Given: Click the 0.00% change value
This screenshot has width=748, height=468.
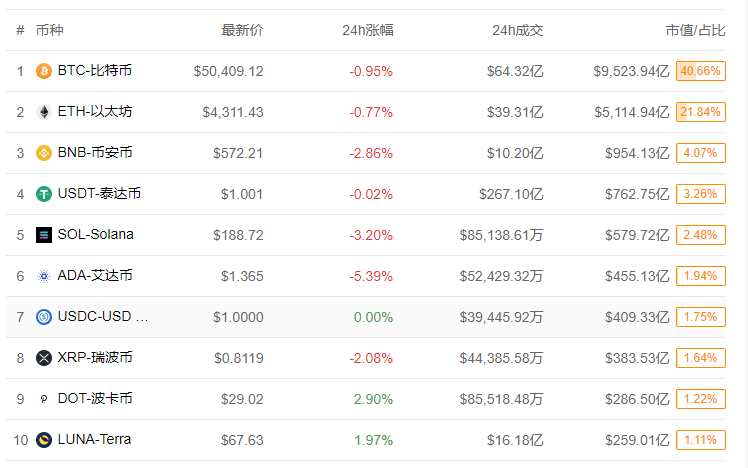Looking at the screenshot, I should (x=374, y=318).
